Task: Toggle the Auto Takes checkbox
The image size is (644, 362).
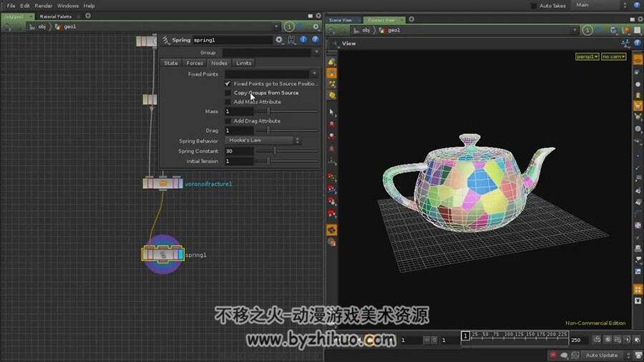Action: point(533,6)
